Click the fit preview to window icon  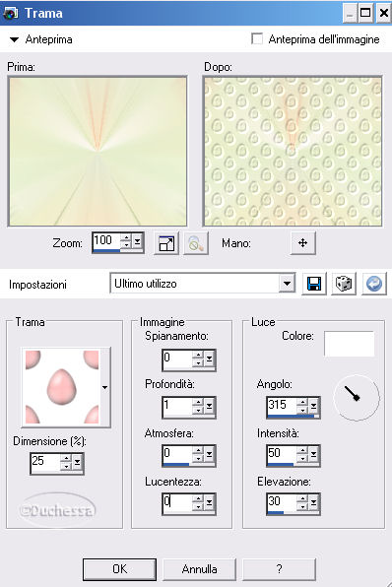pyautogui.click(x=166, y=243)
